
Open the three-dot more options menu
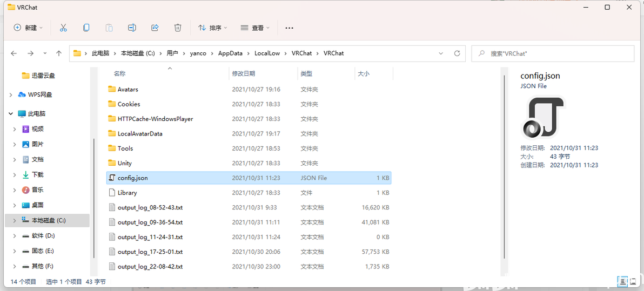pos(289,28)
